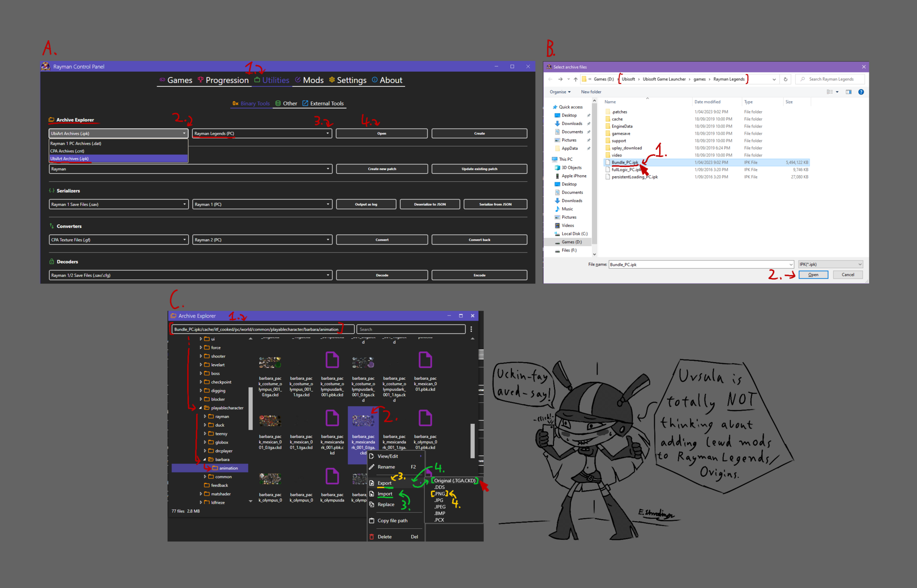Expand the rayman folder in archive tree

(205, 417)
